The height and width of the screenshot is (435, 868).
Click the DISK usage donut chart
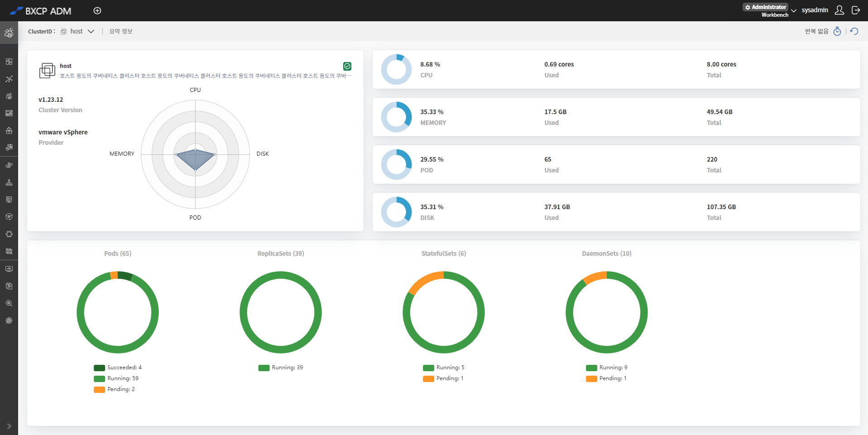click(x=396, y=212)
